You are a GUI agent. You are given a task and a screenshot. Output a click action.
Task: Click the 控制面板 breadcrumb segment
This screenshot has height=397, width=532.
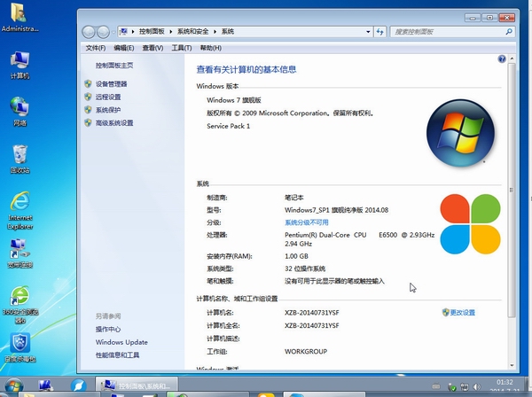tap(152, 32)
